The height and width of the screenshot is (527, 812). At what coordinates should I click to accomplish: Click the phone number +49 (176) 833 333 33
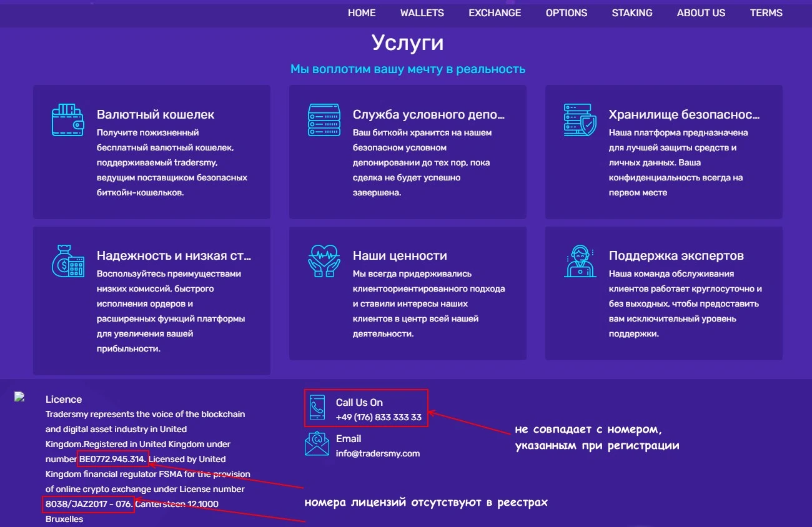tap(379, 417)
